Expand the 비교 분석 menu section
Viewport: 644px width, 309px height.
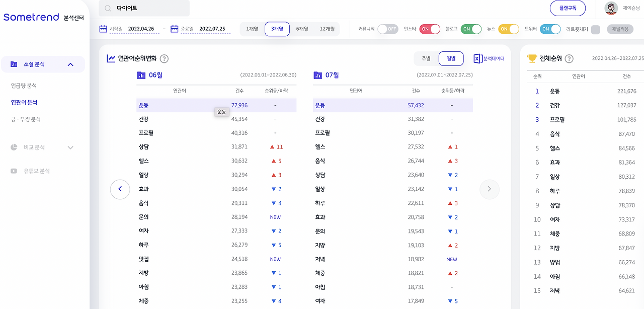70,147
